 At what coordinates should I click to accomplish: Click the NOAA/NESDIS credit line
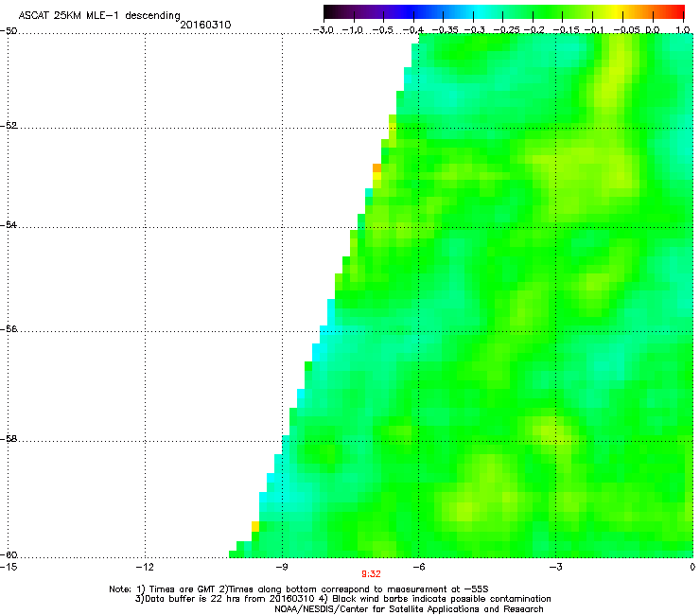coord(409,609)
